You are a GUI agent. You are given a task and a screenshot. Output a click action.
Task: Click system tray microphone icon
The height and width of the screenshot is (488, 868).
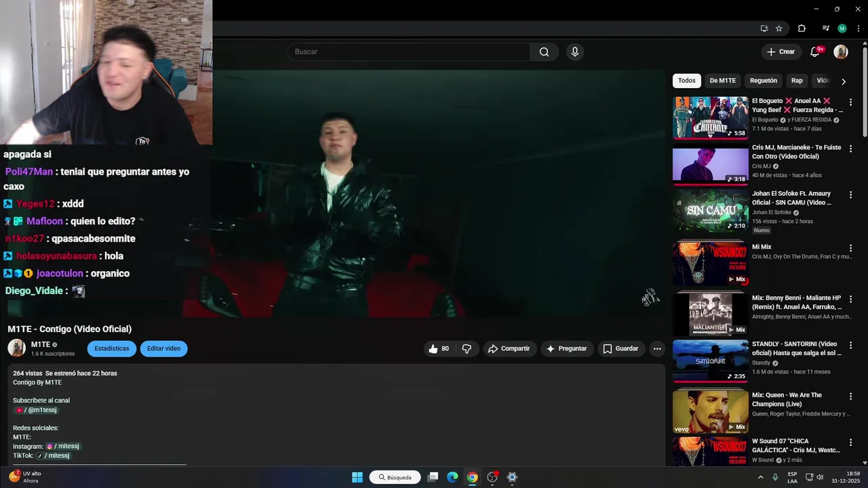[x=775, y=477]
